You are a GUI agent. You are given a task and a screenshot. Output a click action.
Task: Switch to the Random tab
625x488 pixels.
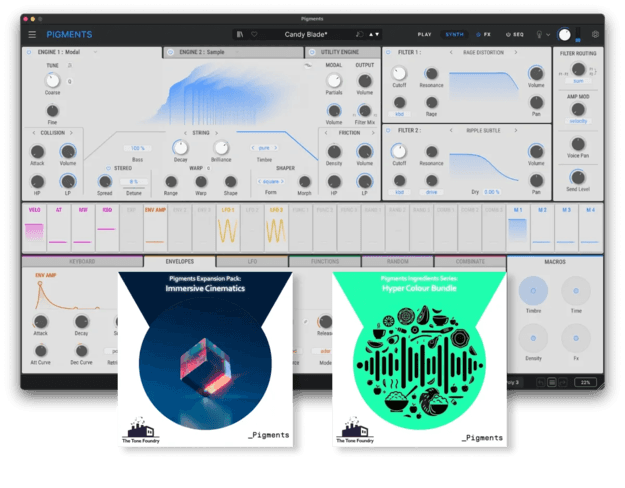tap(397, 262)
